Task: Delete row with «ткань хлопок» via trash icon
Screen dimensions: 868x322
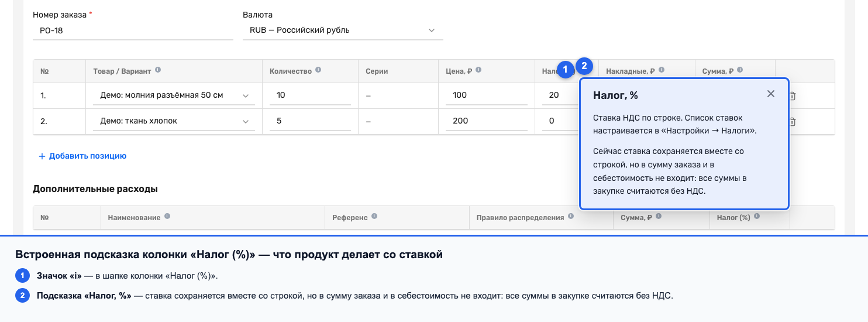Action: pyautogui.click(x=793, y=122)
